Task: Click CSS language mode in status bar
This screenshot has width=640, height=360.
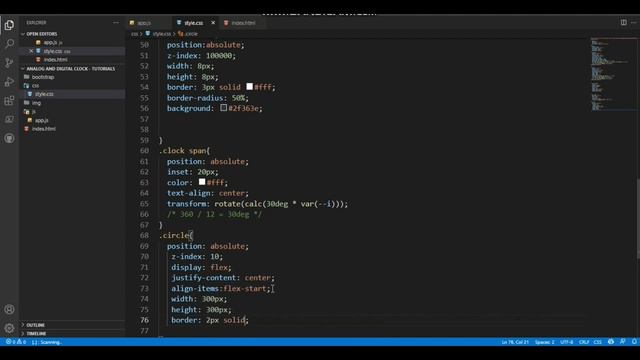Action: pos(598,342)
